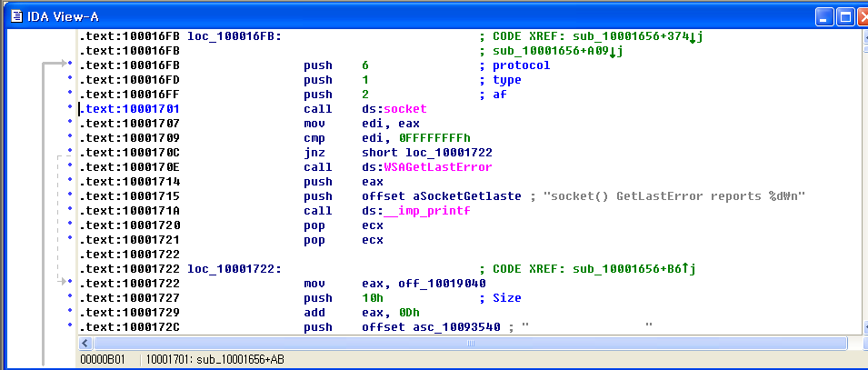Minimize the IDA View-A window
The image size is (868, 370).
coord(824,17)
